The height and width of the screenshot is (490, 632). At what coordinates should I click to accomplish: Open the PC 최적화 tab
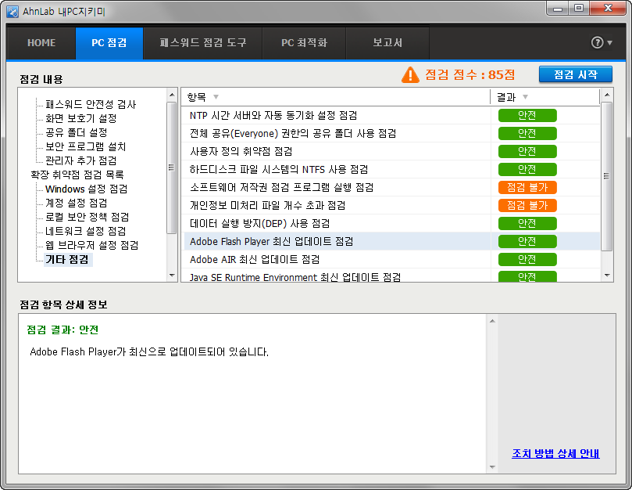(x=303, y=43)
